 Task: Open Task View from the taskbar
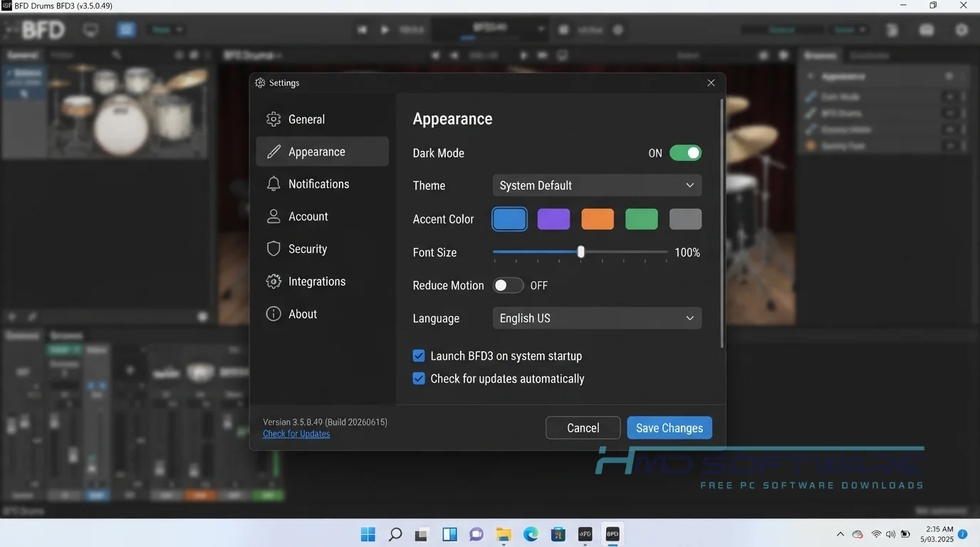pos(422,534)
